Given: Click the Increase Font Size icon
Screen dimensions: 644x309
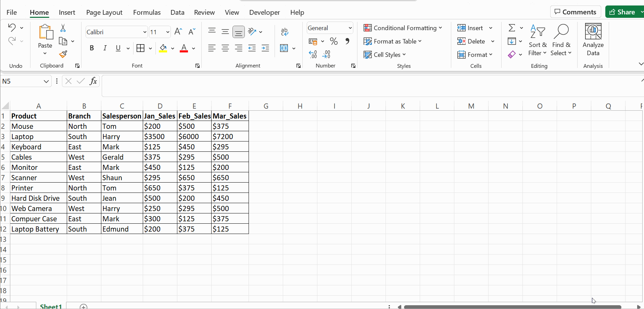Looking at the screenshot, I should coord(177,32).
